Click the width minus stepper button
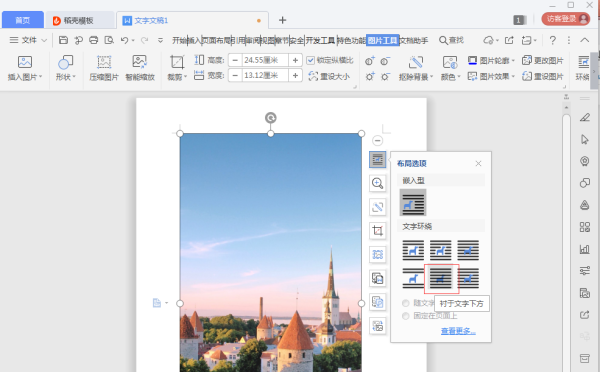 pos(235,75)
